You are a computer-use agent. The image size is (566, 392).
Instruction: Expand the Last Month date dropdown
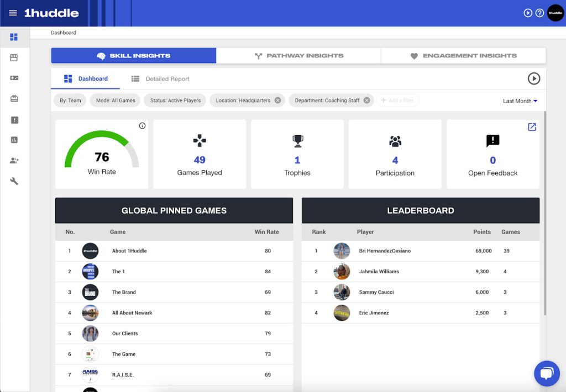click(x=520, y=101)
